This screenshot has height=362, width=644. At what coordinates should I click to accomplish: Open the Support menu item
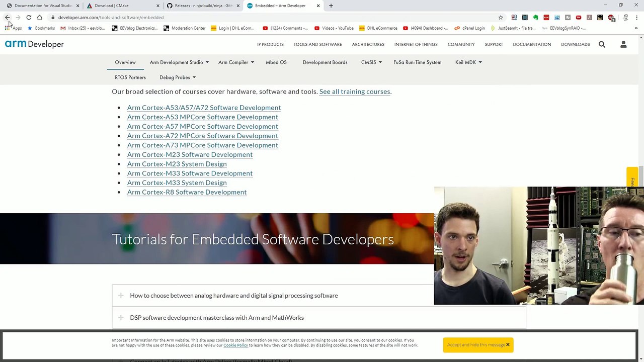click(x=494, y=44)
